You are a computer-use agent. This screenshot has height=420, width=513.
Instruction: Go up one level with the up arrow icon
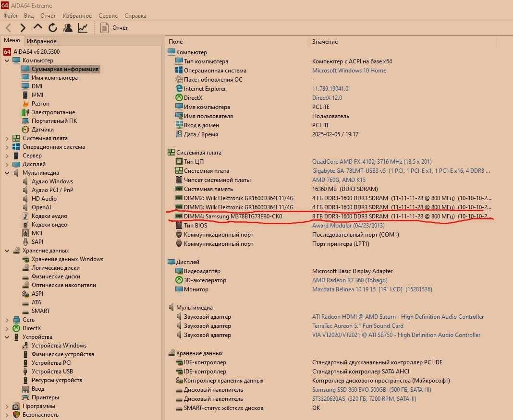point(37,27)
